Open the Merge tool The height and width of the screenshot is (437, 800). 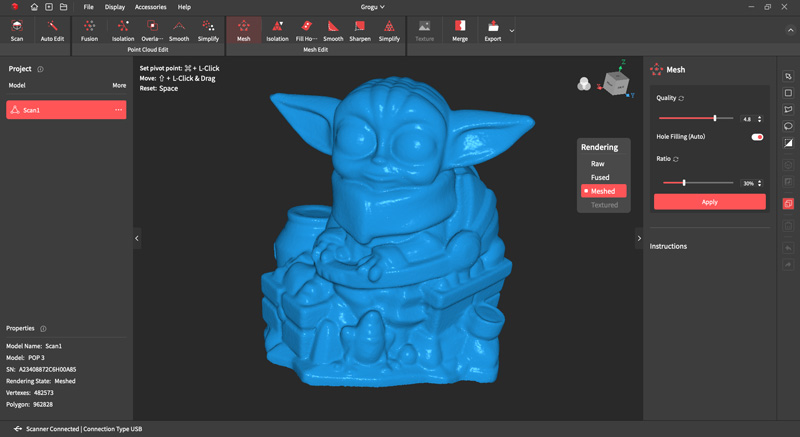point(460,31)
